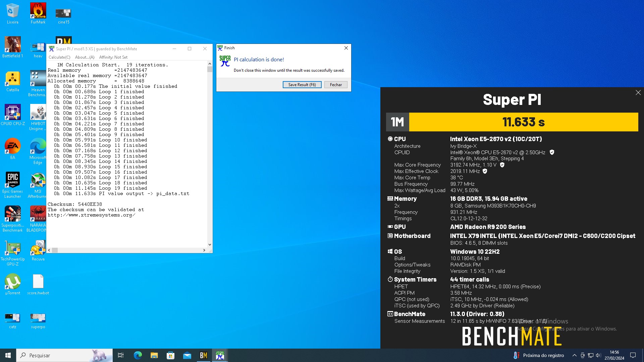Open the notification center icon
The width and height of the screenshot is (644, 362).
[x=633, y=355]
